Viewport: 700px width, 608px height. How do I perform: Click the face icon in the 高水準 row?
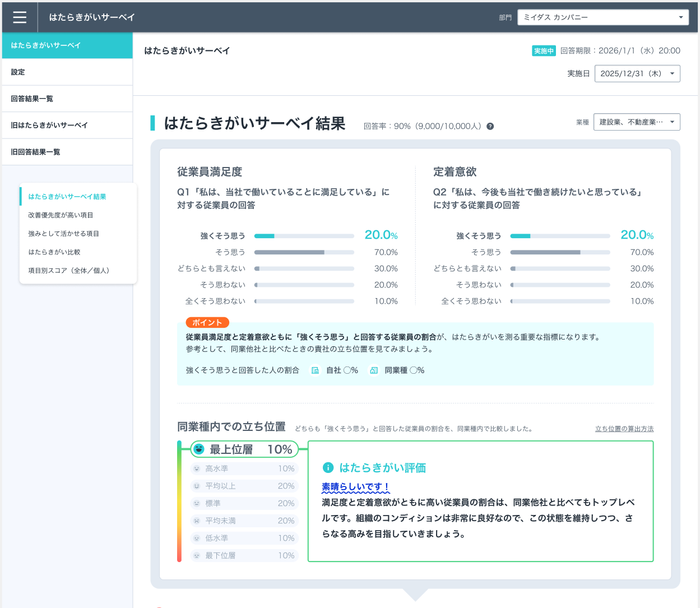pyautogui.click(x=197, y=468)
